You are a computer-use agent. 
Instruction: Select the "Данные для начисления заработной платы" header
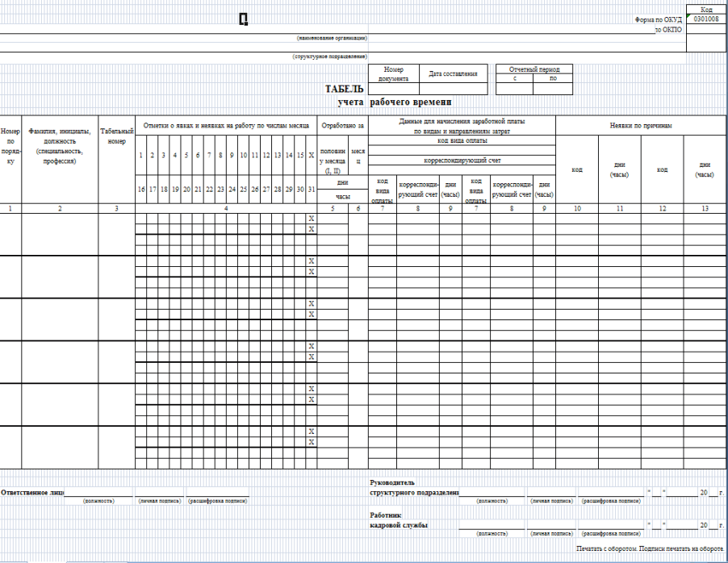pyautogui.click(x=462, y=126)
